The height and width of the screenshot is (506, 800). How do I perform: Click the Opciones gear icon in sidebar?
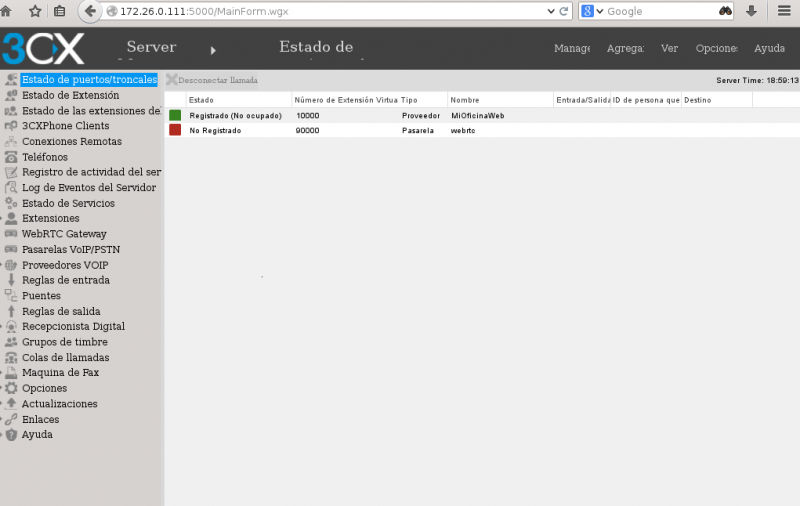coord(11,388)
